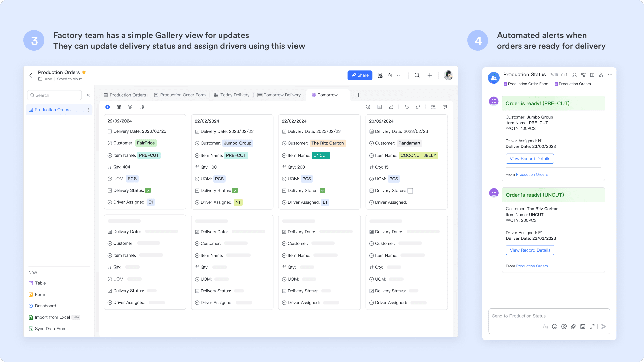Viewport: 644px width, 362px height.
Task: Click the View Record Details button
Action: click(x=529, y=159)
